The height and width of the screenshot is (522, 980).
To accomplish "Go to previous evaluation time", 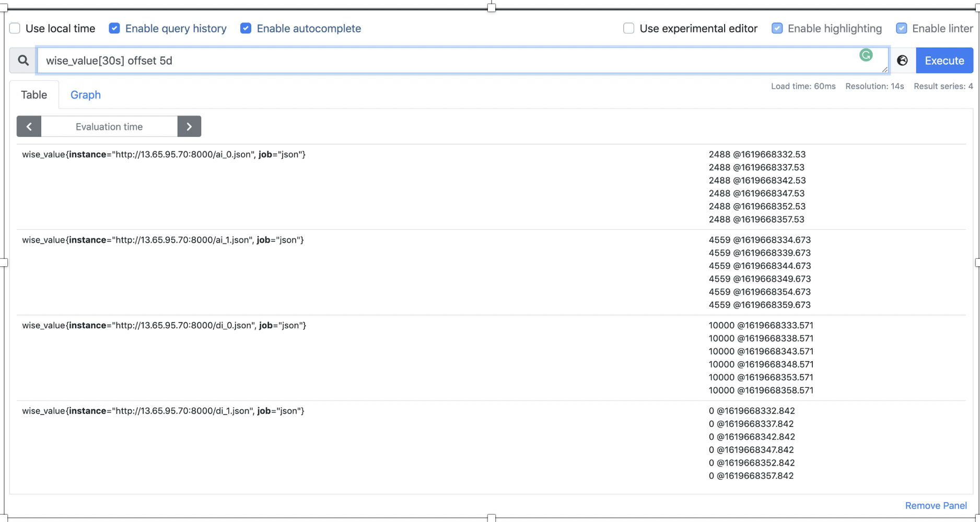I will [29, 126].
